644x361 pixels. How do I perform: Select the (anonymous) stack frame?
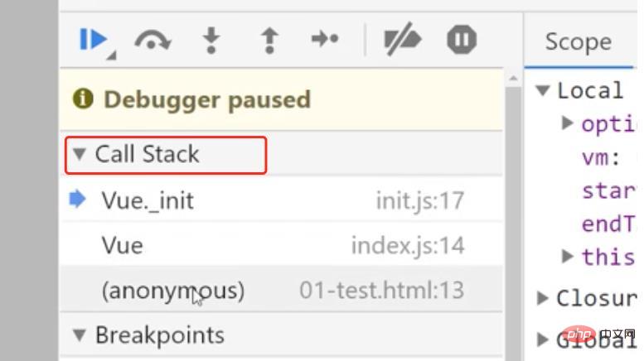coord(172,291)
